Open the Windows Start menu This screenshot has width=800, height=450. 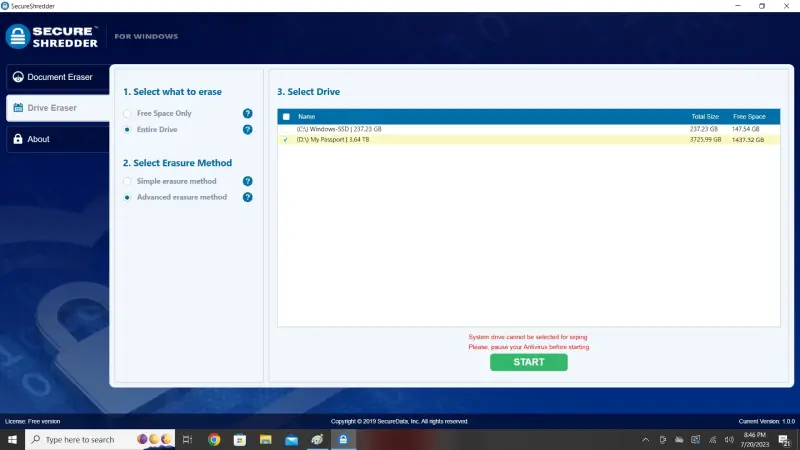tap(12, 439)
